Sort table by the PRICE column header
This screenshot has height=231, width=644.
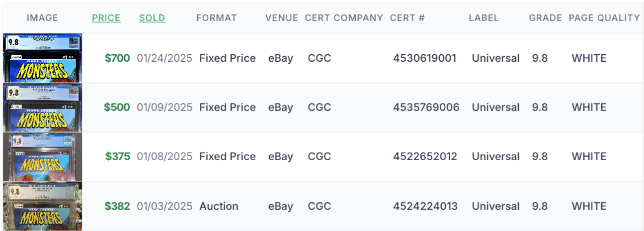coord(106,18)
